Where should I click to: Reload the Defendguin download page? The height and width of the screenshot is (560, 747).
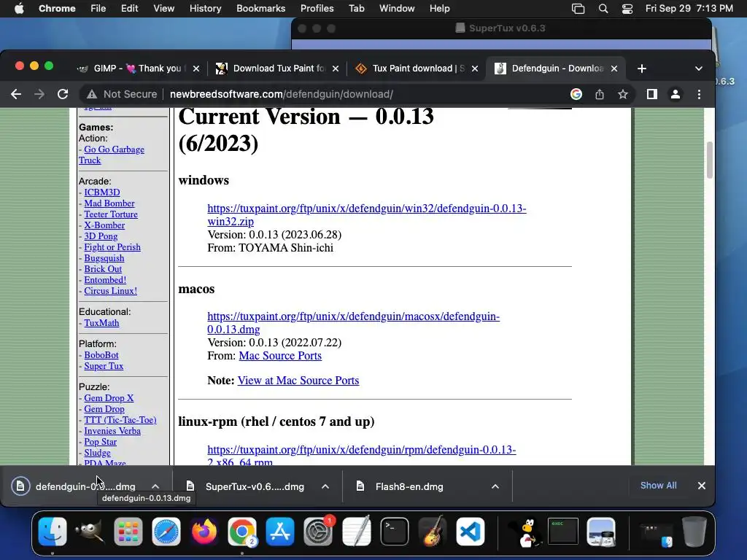click(x=63, y=94)
